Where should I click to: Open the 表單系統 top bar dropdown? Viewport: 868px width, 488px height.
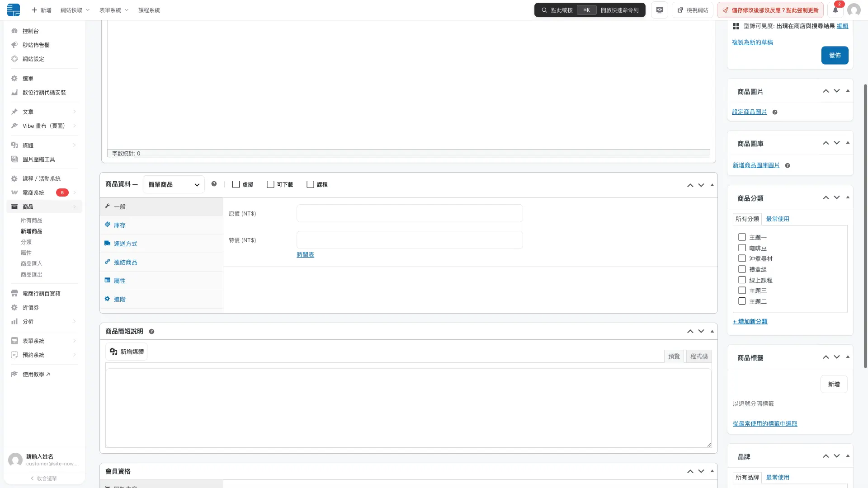114,10
